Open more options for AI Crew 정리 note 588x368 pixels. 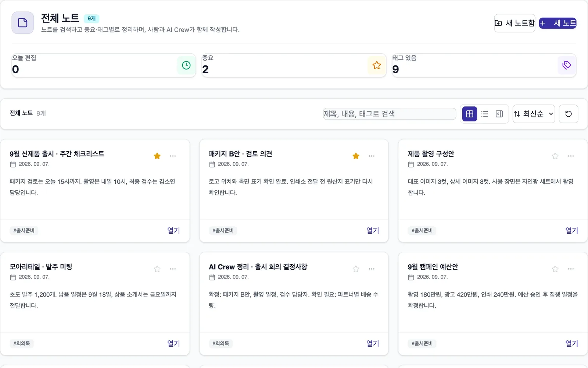[x=372, y=269]
